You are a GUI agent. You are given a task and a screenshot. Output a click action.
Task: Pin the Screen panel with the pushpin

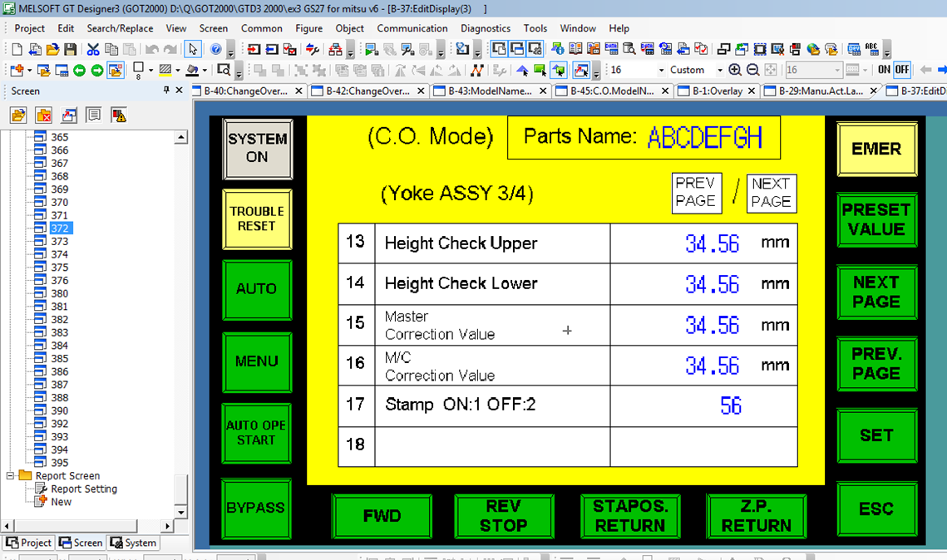coord(166,90)
